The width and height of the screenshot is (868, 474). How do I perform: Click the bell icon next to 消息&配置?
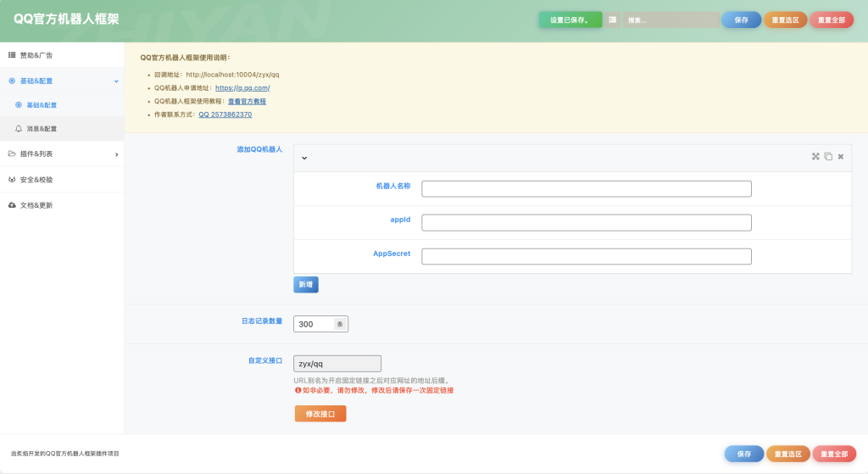pyautogui.click(x=19, y=129)
